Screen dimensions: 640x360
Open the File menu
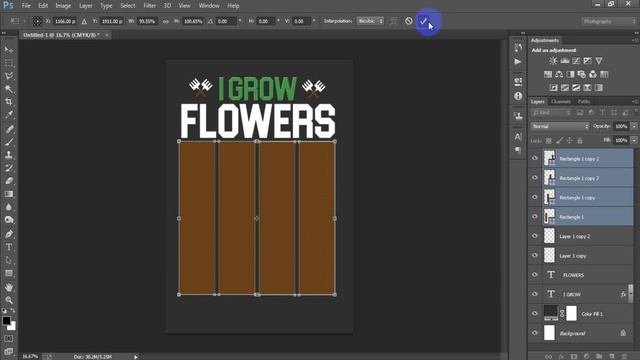[26, 6]
